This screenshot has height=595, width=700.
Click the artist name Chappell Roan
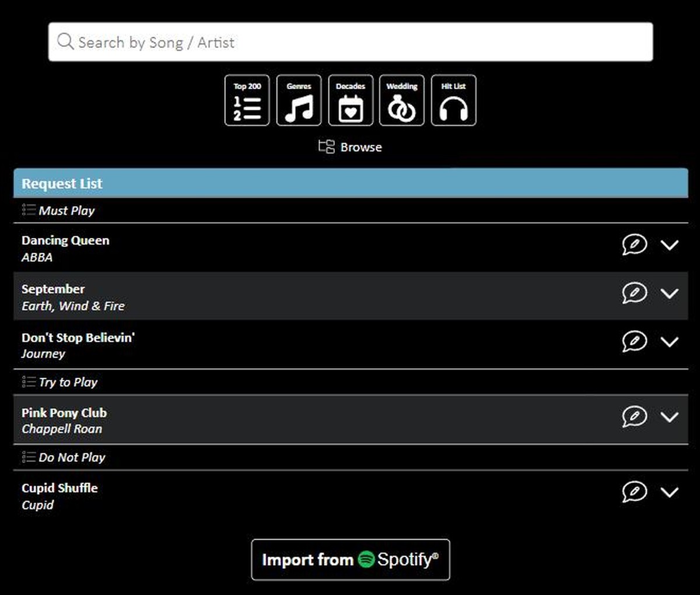tap(62, 429)
